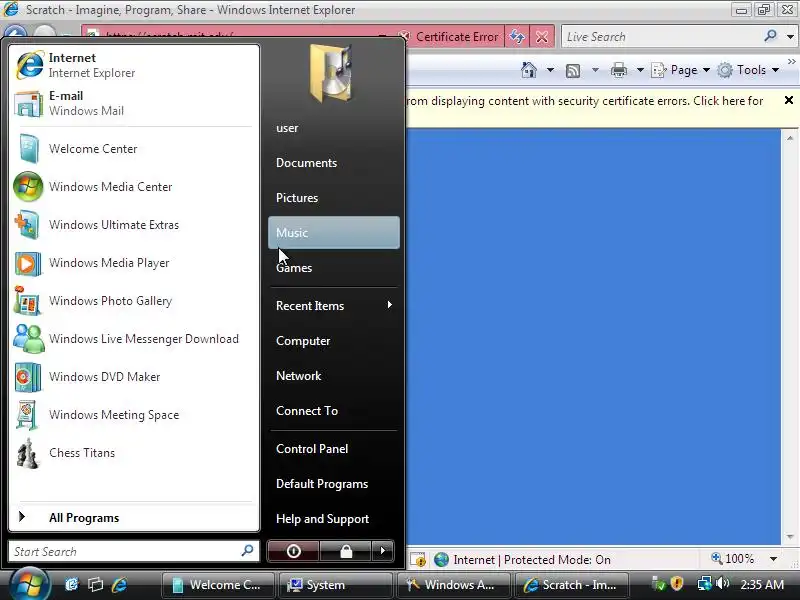Open Pictures folder

point(334,197)
